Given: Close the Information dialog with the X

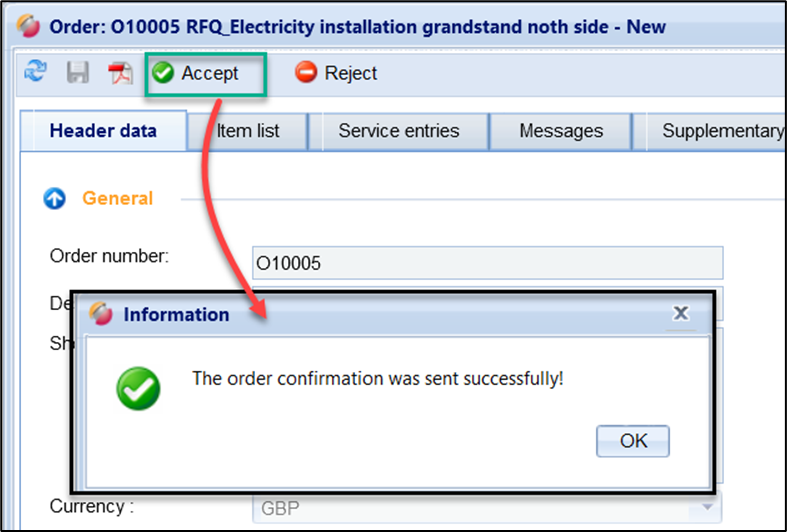Looking at the screenshot, I should click(x=680, y=314).
